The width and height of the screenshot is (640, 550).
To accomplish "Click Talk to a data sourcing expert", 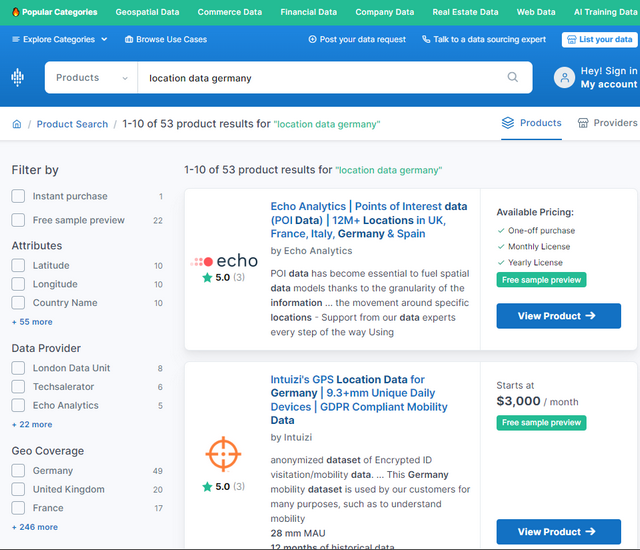I will point(484,39).
